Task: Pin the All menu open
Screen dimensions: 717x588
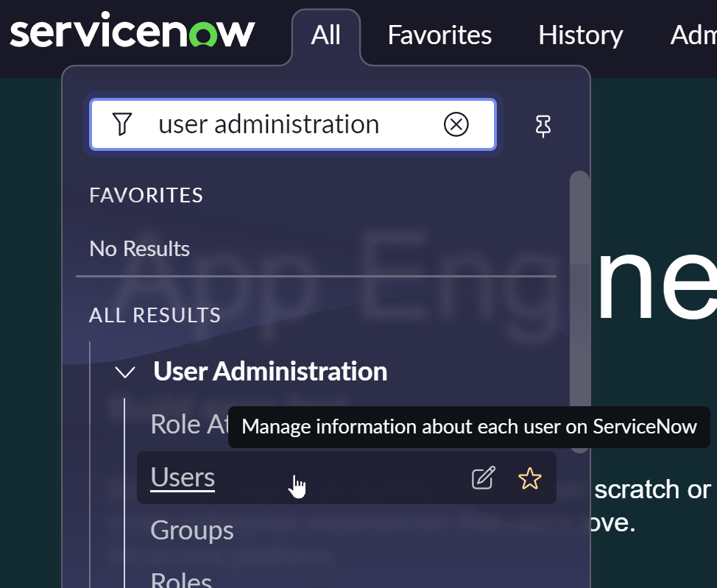Action: point(543,126)
